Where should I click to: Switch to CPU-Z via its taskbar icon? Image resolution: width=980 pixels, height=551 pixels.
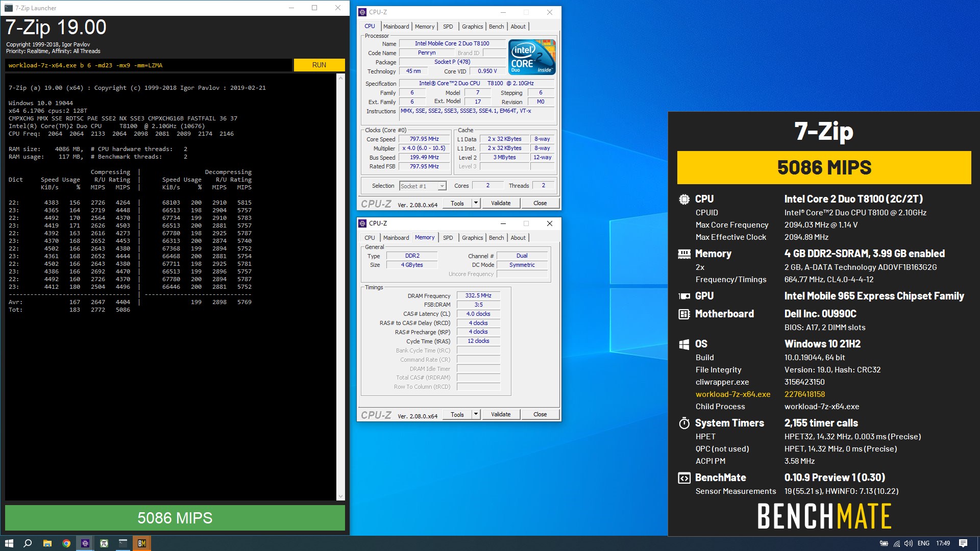click(x=85, y=543)
